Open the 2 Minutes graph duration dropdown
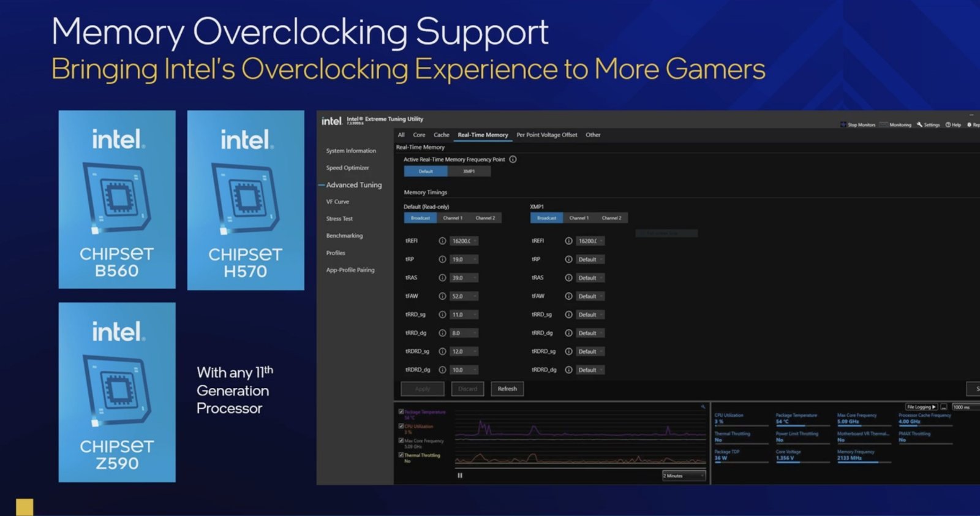980x516 pixels. coord(684,476)
